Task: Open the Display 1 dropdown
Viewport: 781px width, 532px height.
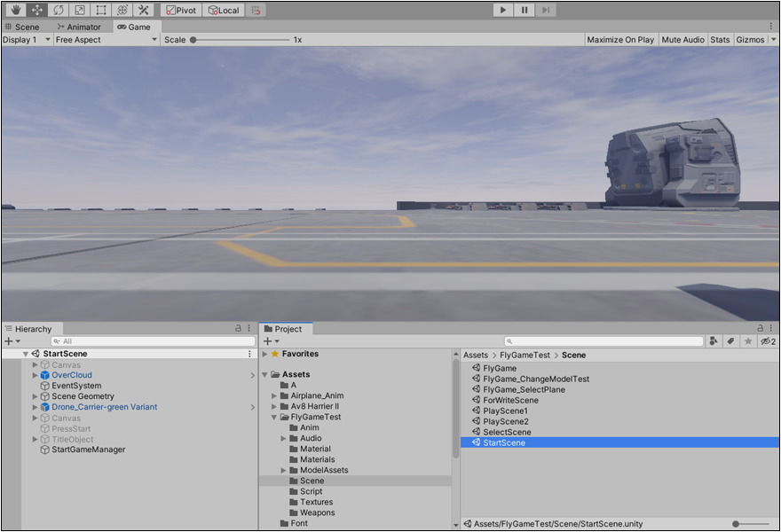Action: pyautogui.click(x=26, y=40)
